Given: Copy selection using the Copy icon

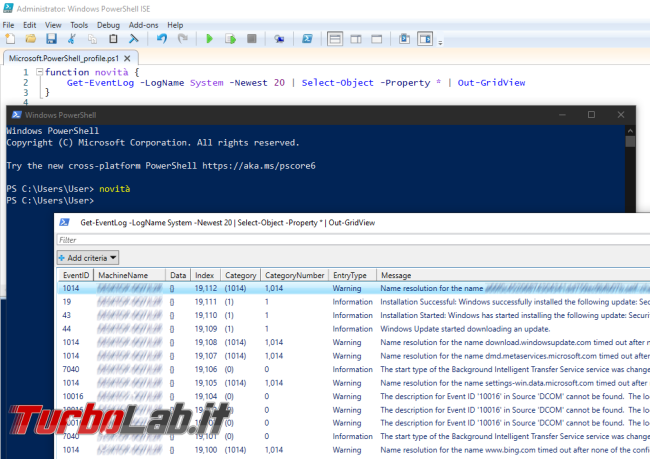Looking at the screenshot, I should pyautogui.click(x=92, y=39).
